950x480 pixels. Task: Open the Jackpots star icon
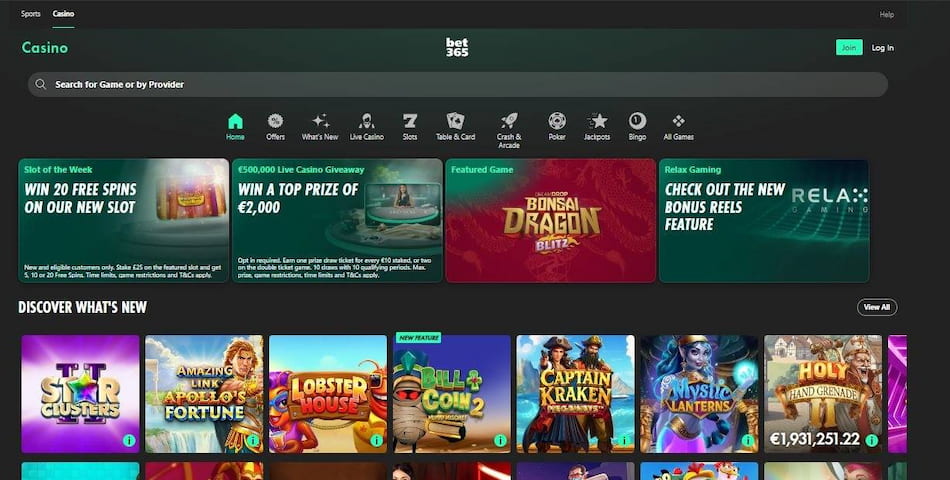click(x=597, y=122)
